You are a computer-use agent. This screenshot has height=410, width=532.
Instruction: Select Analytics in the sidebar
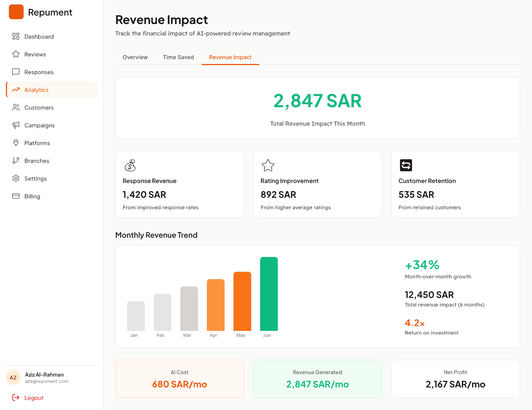(52, 89)
